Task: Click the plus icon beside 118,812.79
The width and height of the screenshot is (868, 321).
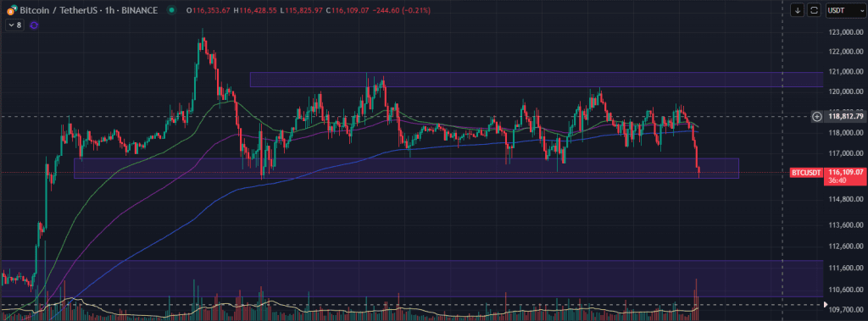Action: click(x=817, y=116)
